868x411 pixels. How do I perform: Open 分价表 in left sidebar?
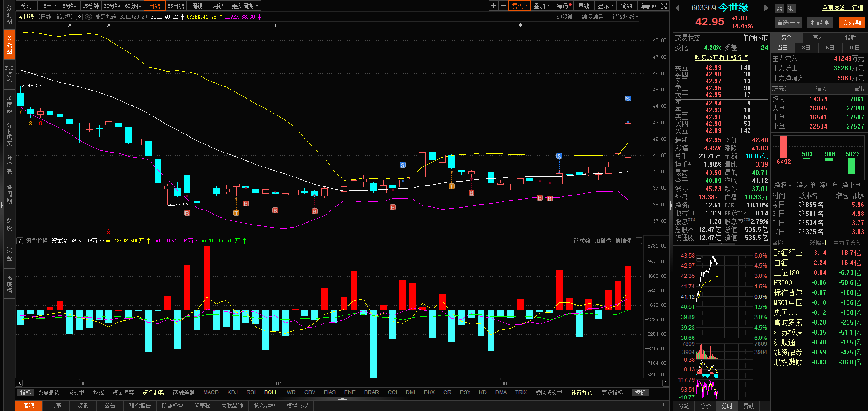(9, 164)
